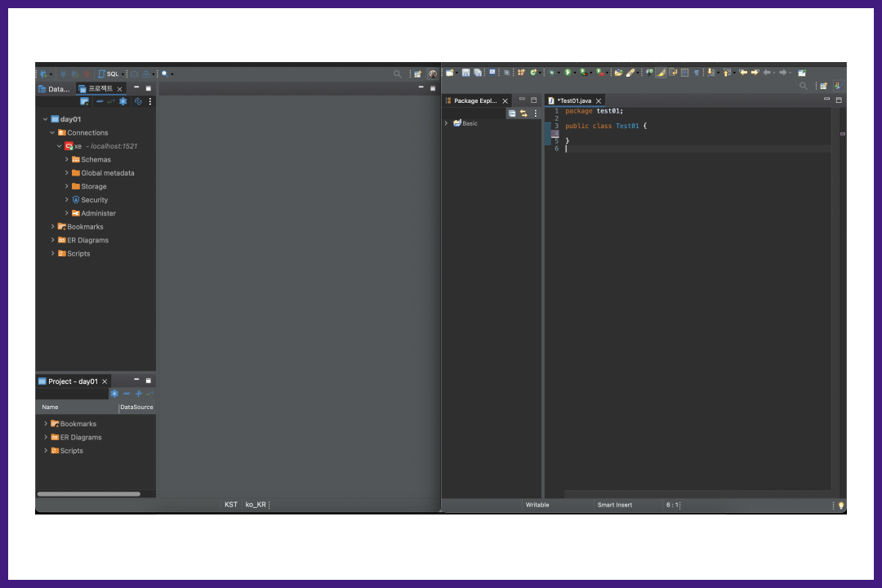Open the SQL editor in DBeaver toolbar
Screen dimensions: 882x588
109,73
